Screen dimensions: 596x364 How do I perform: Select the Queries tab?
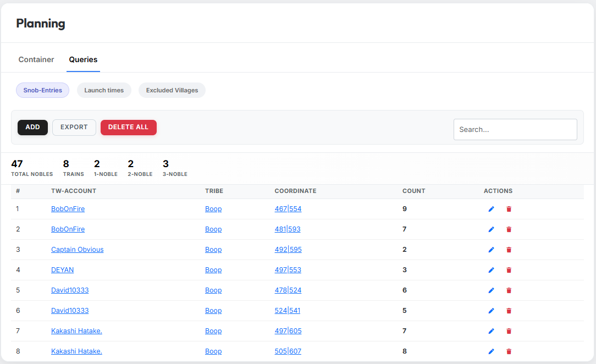tap(83, 59)
